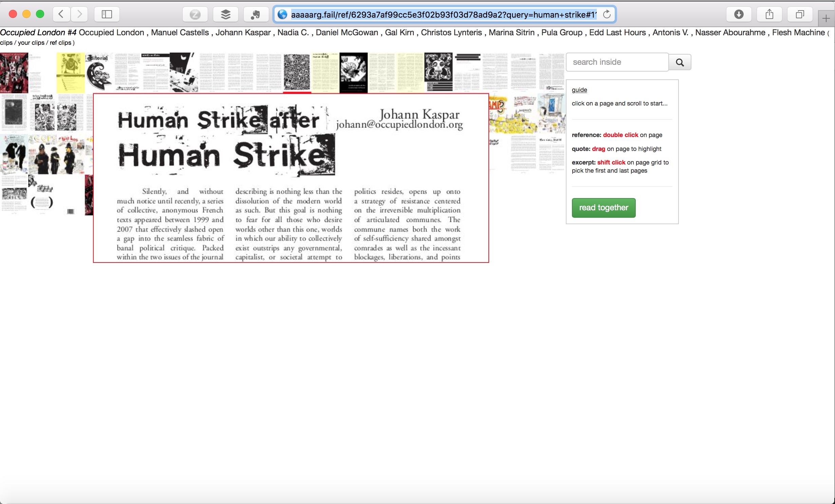
Task: Click the magnifier search inside button
Action: (x=680, y=62)
